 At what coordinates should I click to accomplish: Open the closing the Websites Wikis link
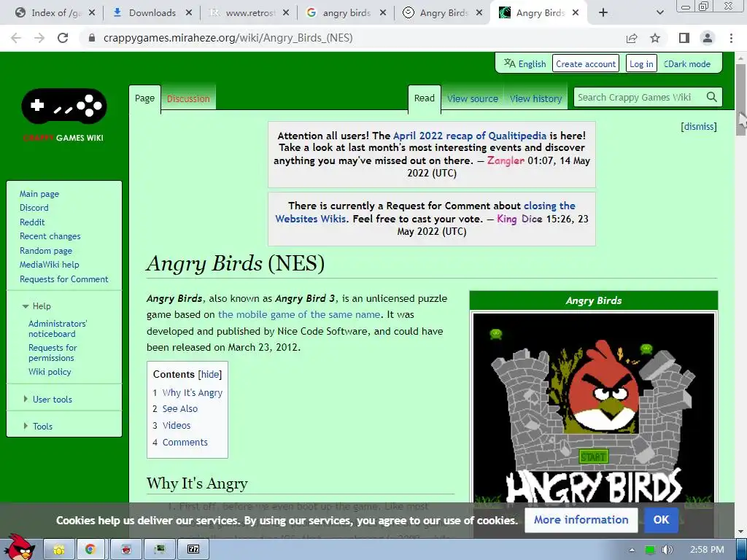[425, 212]
